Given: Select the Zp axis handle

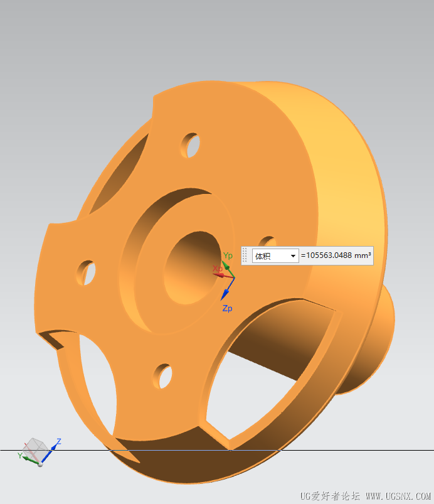Looking at the screenshot, I should coord(225,294).
